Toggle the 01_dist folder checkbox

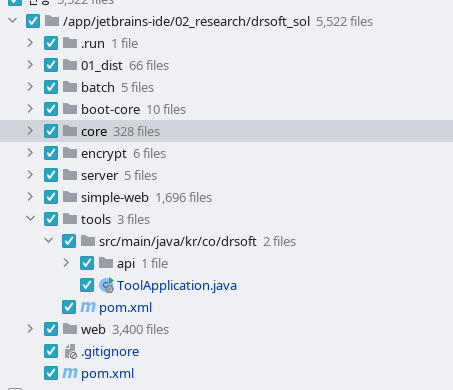pyautogui.click(x=51, y=65)
